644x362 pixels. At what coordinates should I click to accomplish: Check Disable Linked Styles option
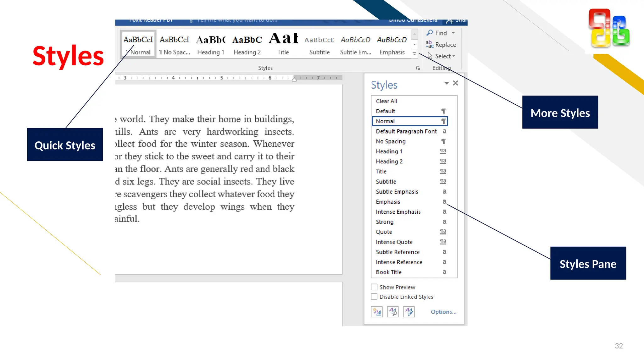click(x=374, y=297)
